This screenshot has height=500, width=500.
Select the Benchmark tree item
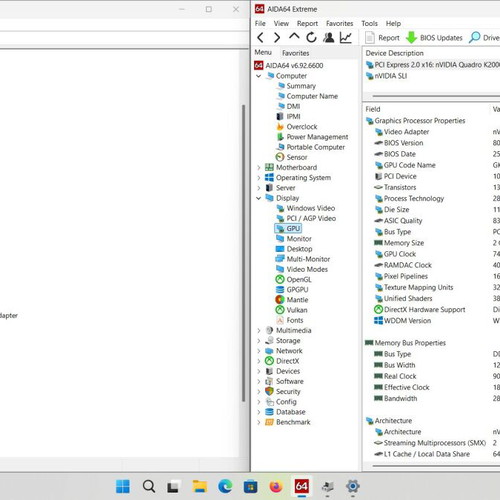287,422
